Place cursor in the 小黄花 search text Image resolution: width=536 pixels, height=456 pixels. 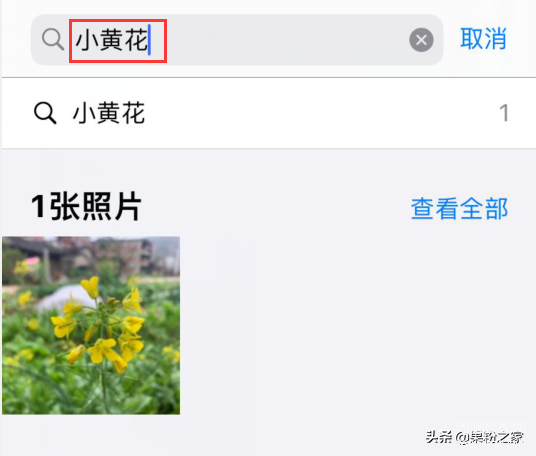point(111,40)
